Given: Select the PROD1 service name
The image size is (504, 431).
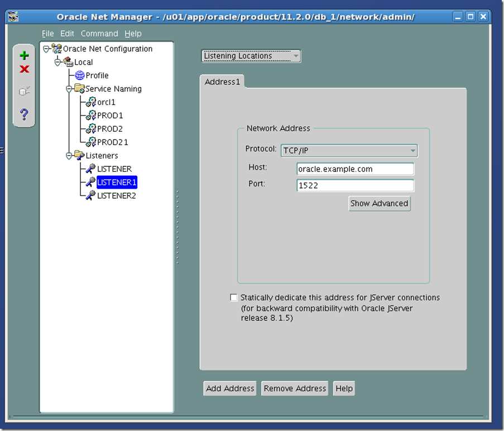Looking at the screenshot, I should point(110,116).
